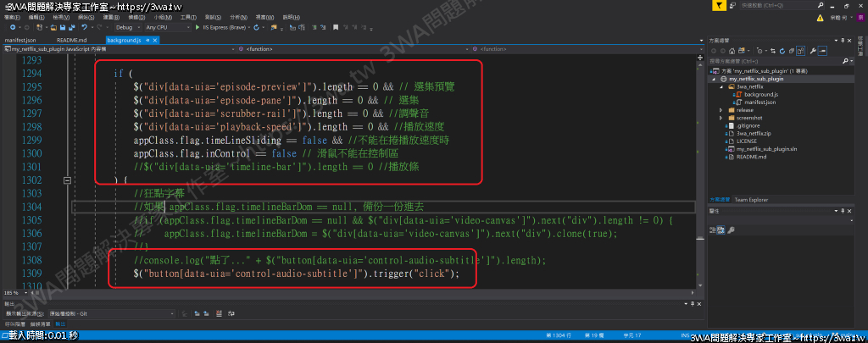The image size is (868, 343).
Task: Open properties wrench icon in Solution Explorer
Action: pyautogui.click(x=812, y=51)
